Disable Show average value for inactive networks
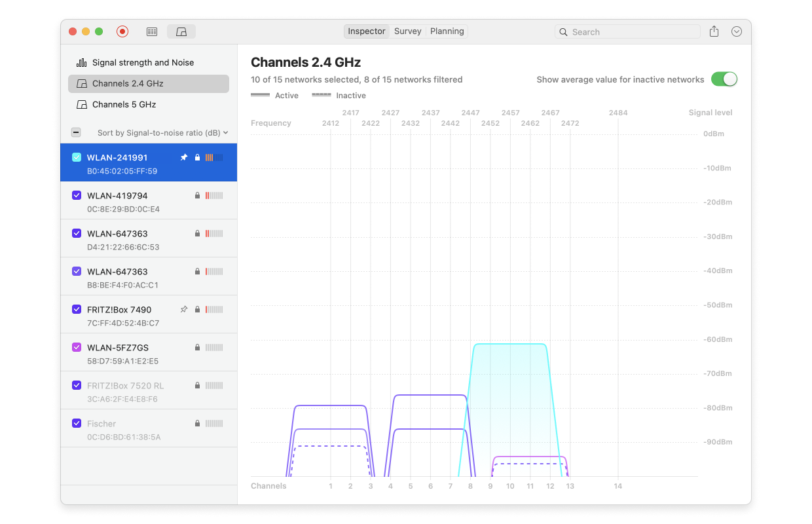The image size is (812, 524). pos(724,79)
